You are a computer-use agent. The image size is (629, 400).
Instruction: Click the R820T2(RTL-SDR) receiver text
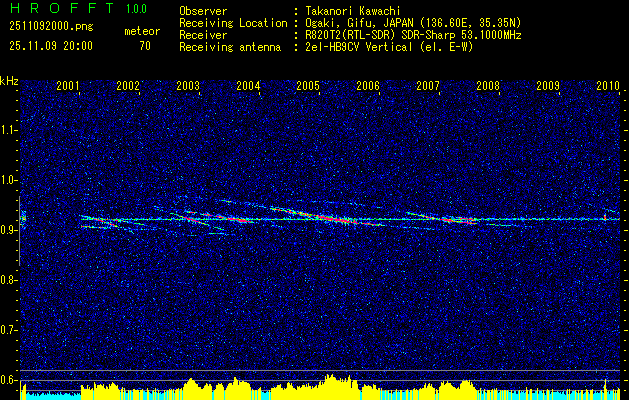pyautogui.click(x=413, y=35)
